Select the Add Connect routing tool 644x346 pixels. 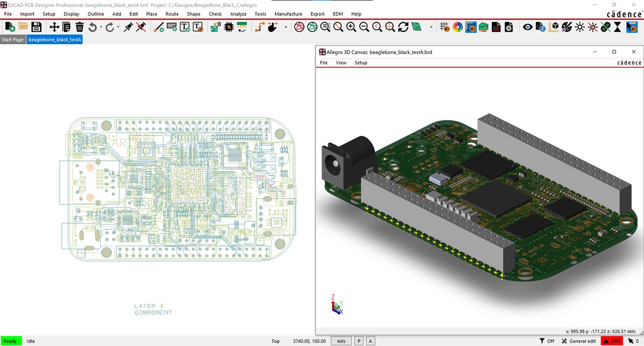[259, 27]
